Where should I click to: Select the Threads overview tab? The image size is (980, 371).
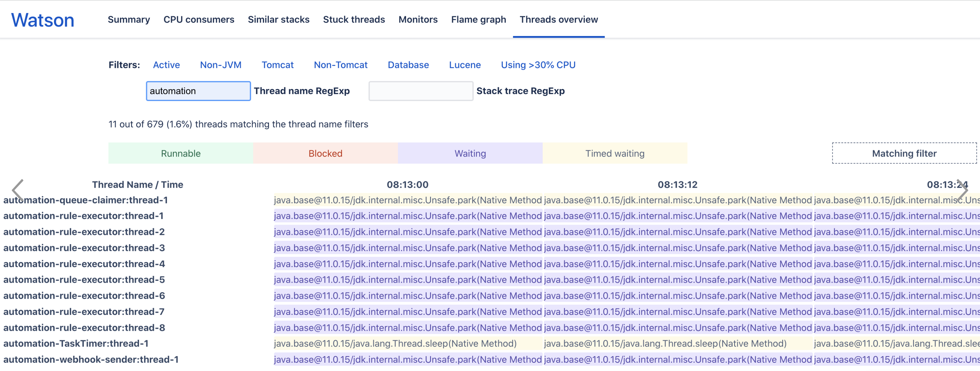tap(559, 19)
